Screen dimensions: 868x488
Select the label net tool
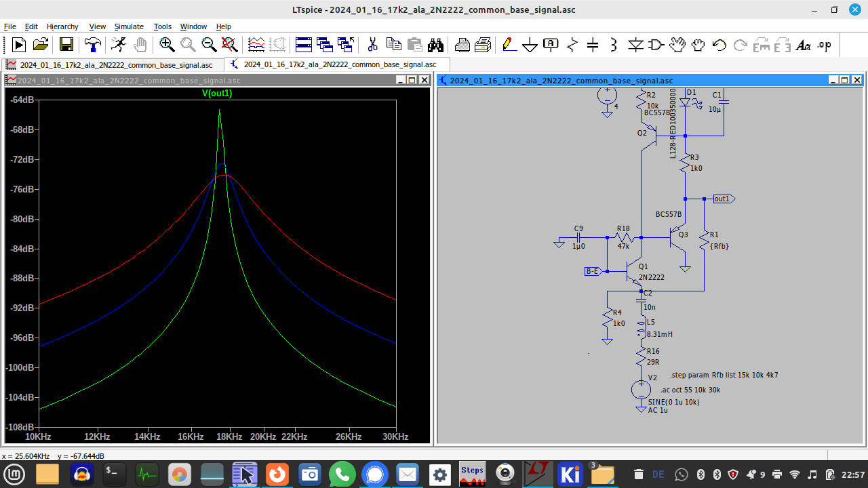(x=551, y=45)
